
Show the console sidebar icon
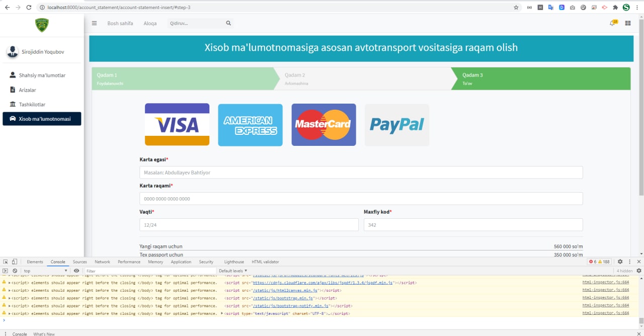(6, 271)
